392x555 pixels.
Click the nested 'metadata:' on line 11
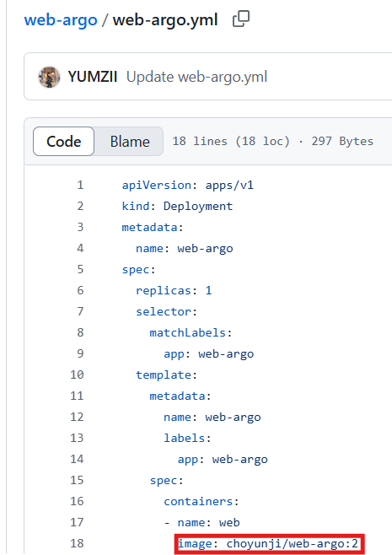pos(180,396)
